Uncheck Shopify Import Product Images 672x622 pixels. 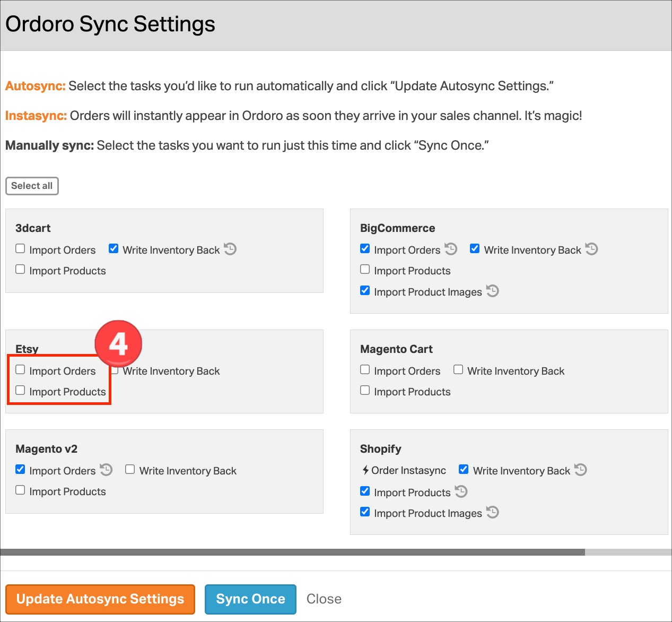coord(365,512)
